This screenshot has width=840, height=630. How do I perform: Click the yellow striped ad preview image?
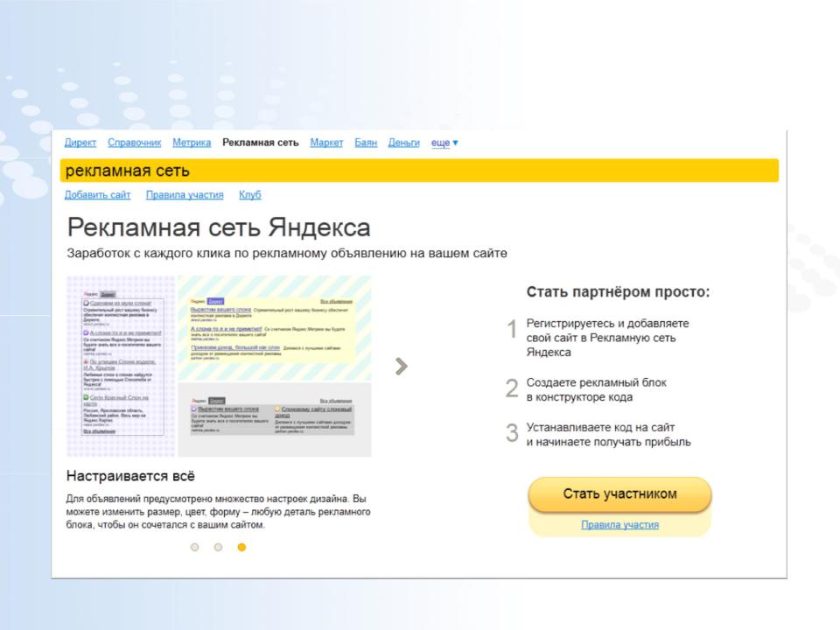[275, 328]
